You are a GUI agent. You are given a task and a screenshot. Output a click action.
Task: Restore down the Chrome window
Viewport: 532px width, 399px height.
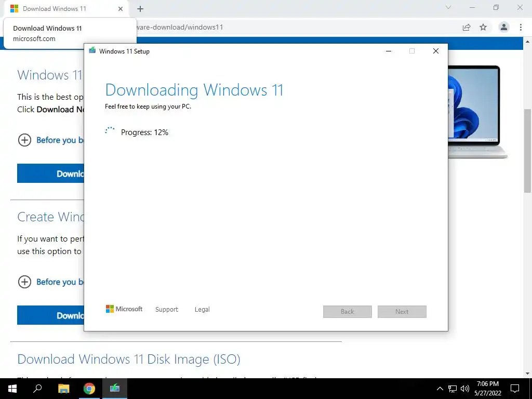tap(496, 7)
